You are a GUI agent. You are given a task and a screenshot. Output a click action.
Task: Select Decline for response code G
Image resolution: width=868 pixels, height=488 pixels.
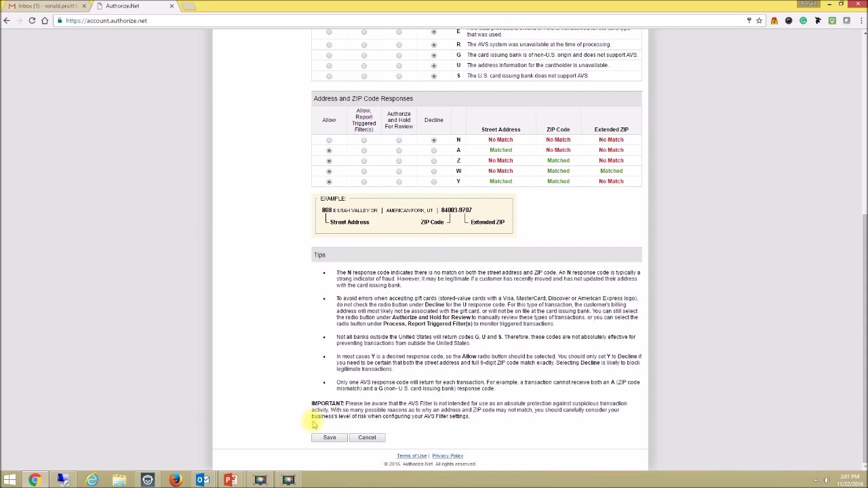[x=434, y=55]
